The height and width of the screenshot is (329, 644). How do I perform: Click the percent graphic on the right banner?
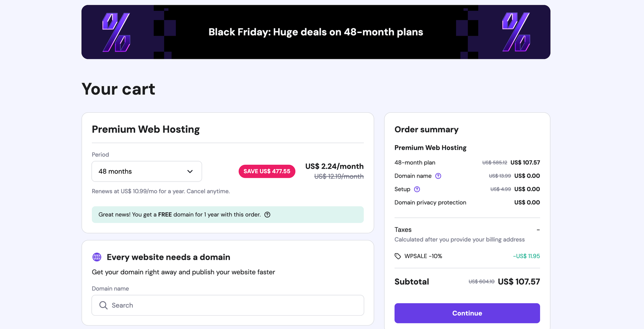point(516,32)
